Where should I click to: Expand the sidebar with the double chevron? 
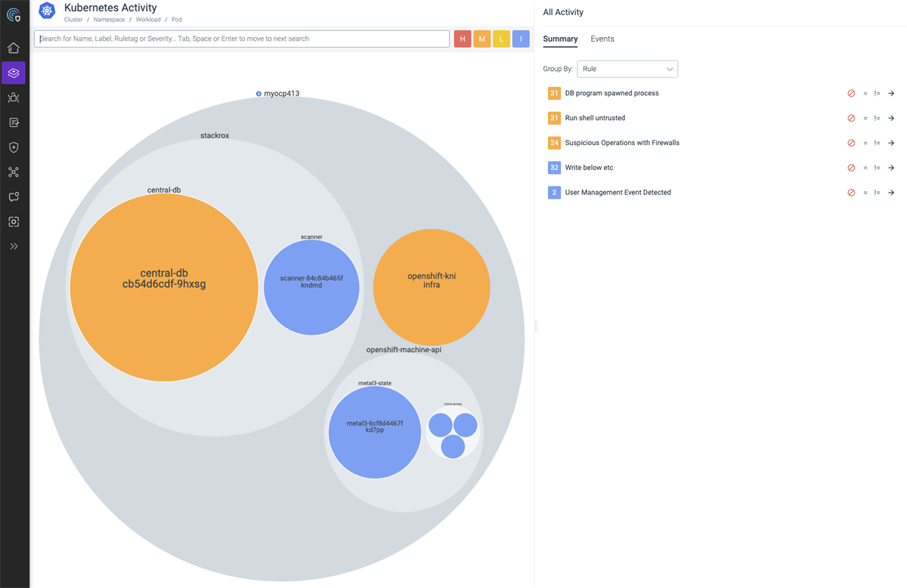tap(13, 245)
